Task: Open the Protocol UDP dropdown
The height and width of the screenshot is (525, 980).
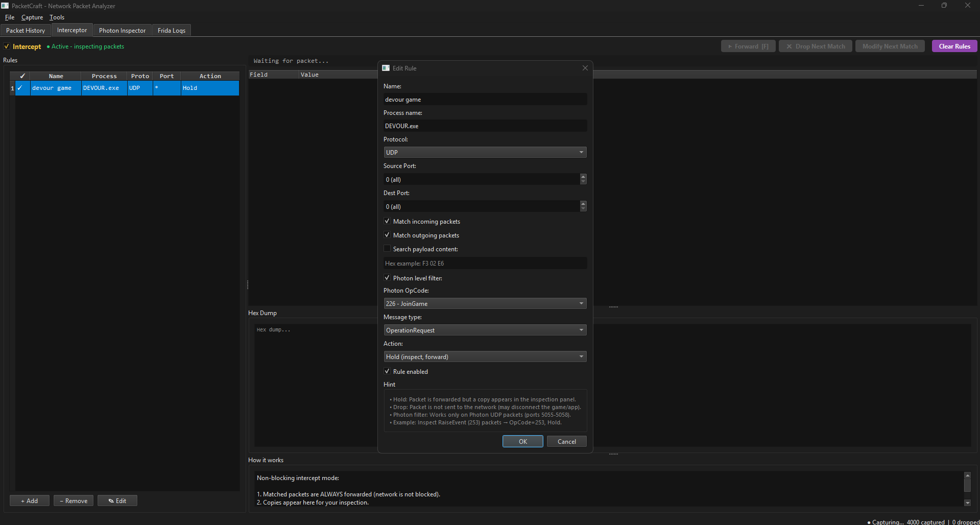Action: tap(485, 152)
